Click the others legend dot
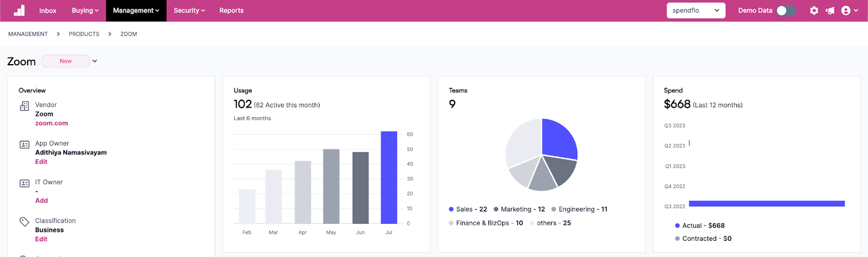Screen dimensions: 868x257 pos(532,223)
